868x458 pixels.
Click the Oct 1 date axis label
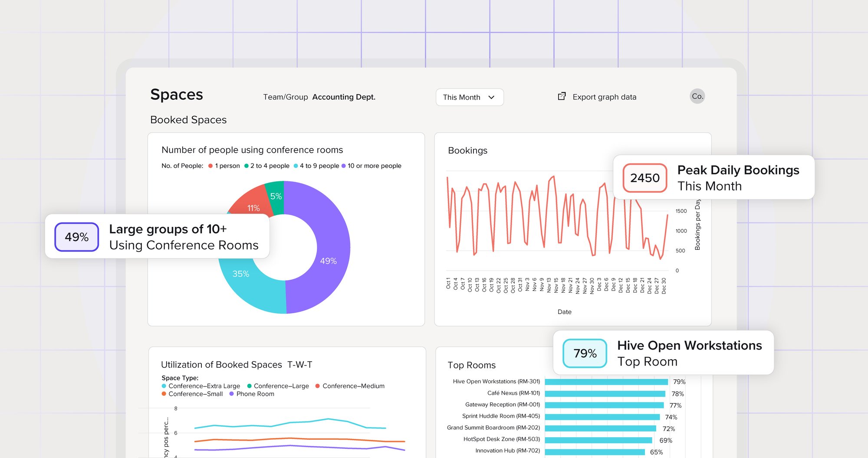[x=448, y=284]
